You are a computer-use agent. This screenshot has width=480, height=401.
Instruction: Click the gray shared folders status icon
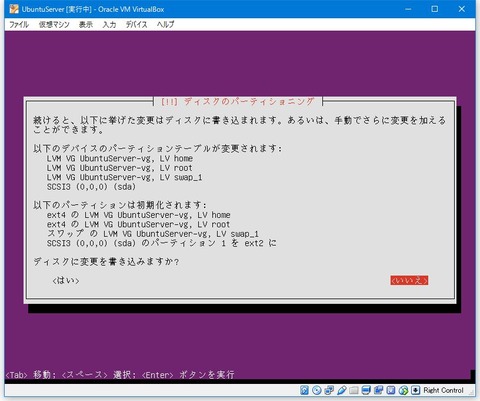(x=354, y=390)
